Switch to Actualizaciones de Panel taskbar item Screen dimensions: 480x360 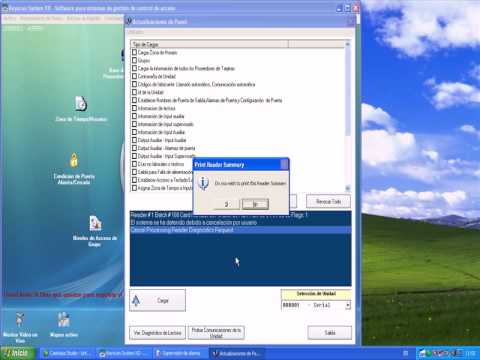(x=237, y=353)
